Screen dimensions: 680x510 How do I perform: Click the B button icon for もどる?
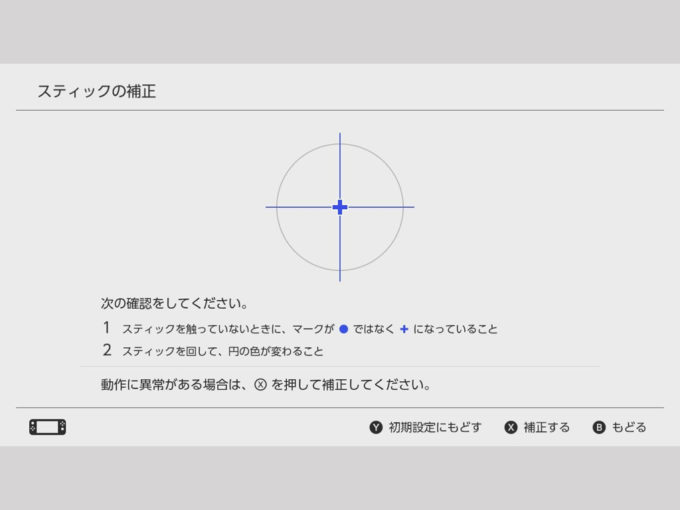pos(598,428)
